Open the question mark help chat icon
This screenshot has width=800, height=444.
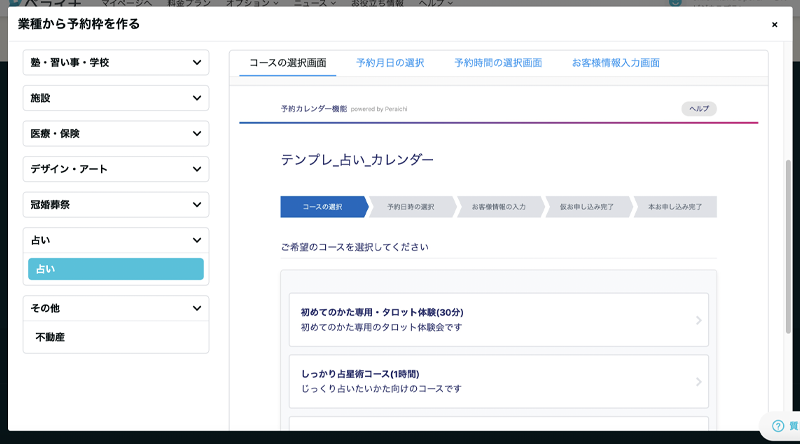pyautogui.click(x=777, y=426)
